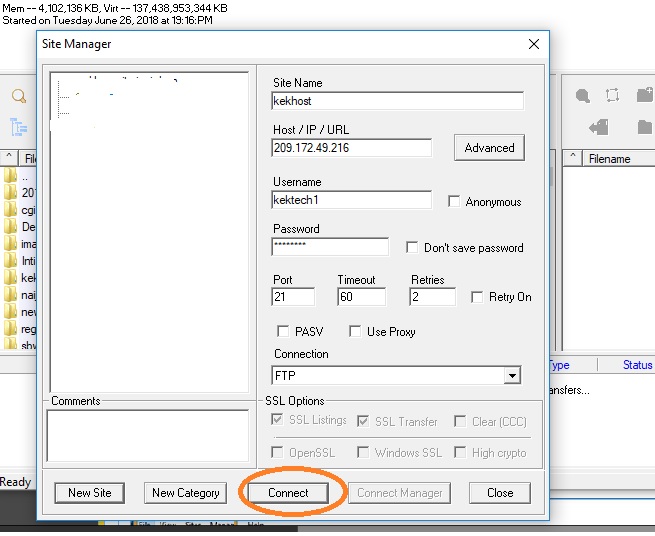Enable the Use Proxy checkbox

[x=355, y=331]
